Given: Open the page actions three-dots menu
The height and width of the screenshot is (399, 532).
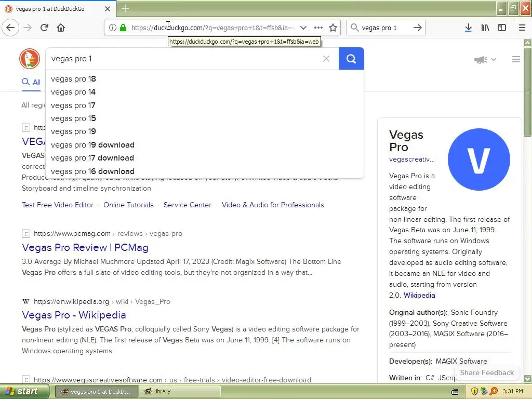Looking at the screenshot, I should click(318, 28).
